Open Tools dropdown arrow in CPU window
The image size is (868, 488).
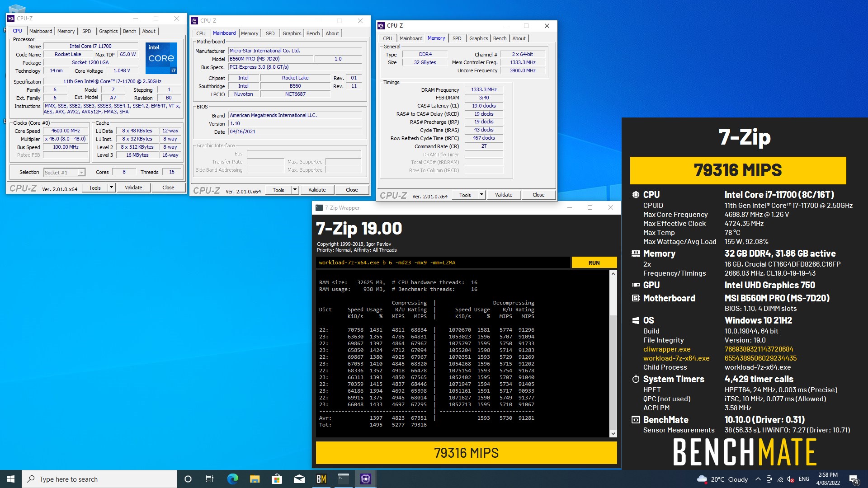(111, 188)
